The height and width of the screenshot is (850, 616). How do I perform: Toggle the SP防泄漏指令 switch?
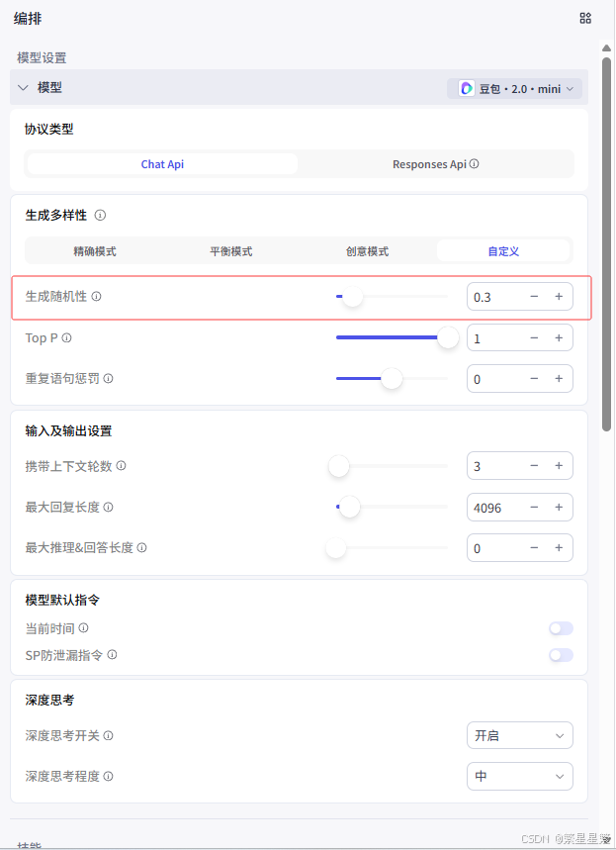click(x=561, y=655)
